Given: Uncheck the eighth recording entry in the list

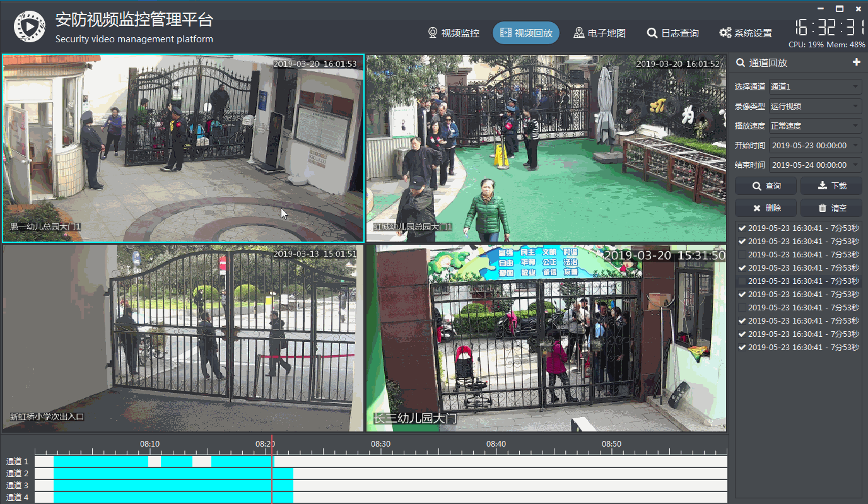Looking at the screenshot, I should (x=742, y=320).
